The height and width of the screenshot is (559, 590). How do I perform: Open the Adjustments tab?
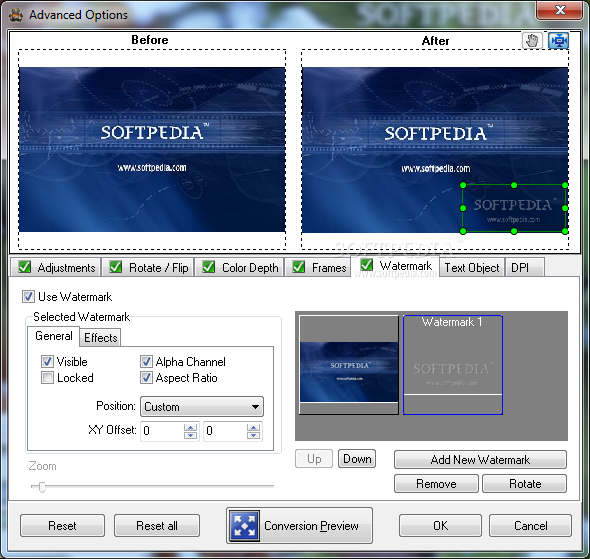coord(55,267)
